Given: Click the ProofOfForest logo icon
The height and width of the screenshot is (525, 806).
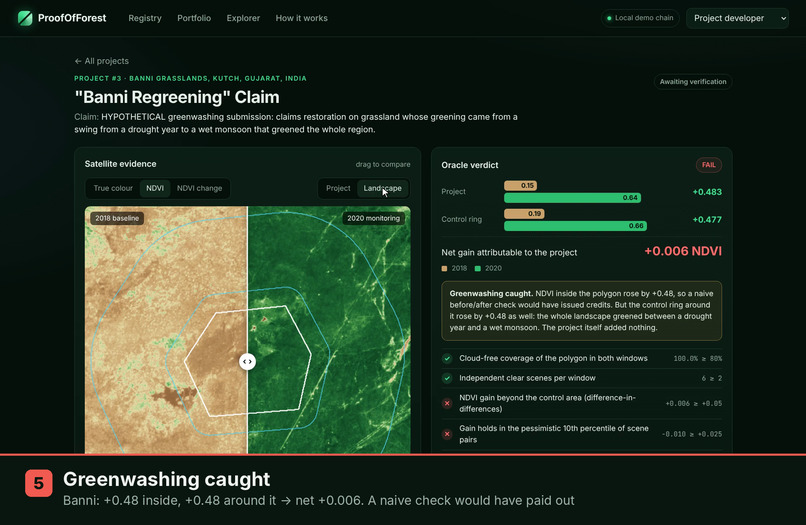Looking at the screenshot, I should tap(25, 18).
